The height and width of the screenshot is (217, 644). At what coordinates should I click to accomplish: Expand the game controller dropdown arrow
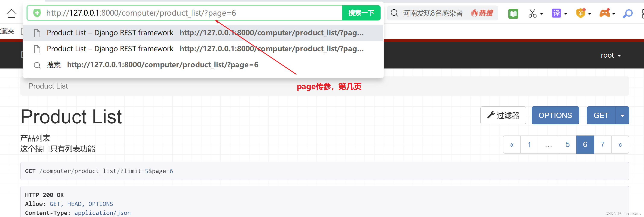click(x=613, y=14)
